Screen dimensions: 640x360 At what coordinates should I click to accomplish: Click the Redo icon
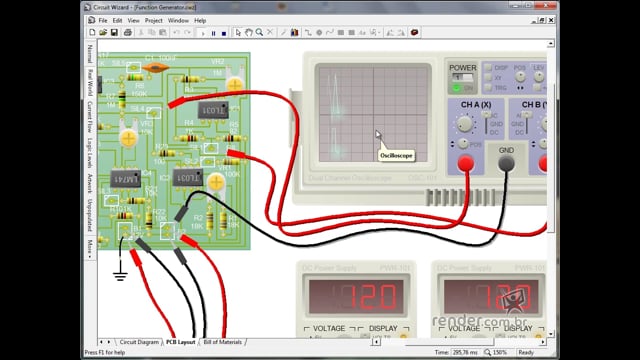pos(187,33)
